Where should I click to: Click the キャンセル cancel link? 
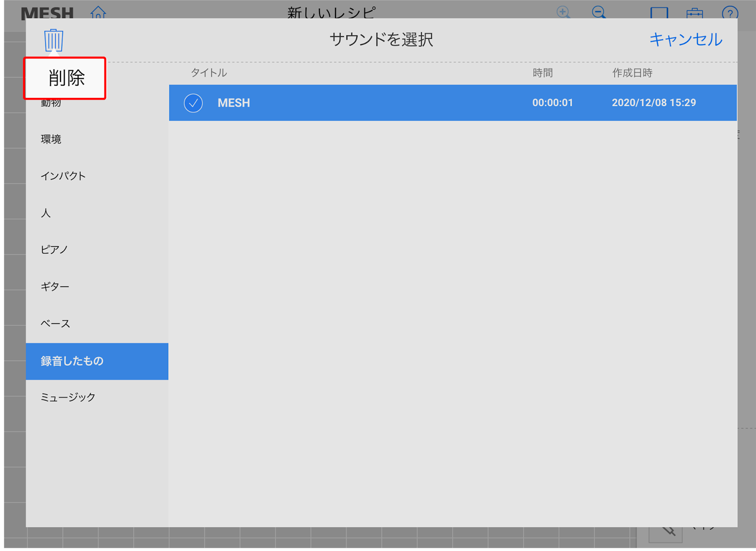[x=686, y=39]
